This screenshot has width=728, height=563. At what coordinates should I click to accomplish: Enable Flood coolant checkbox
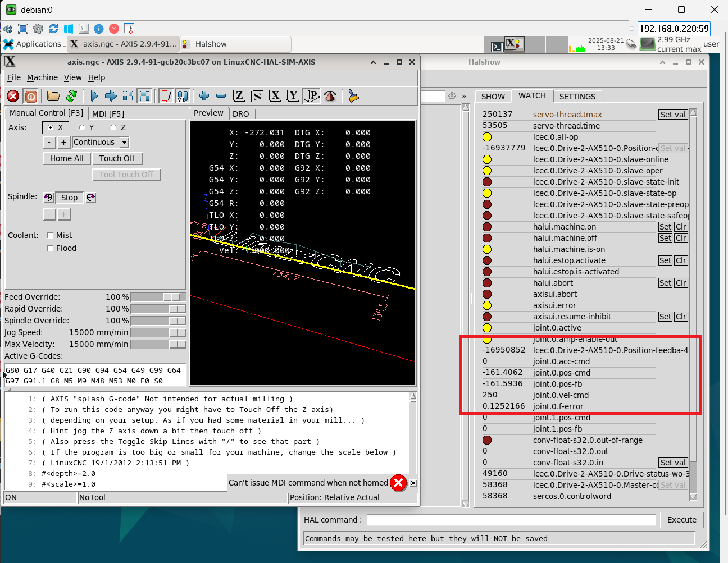pos(51,248)
